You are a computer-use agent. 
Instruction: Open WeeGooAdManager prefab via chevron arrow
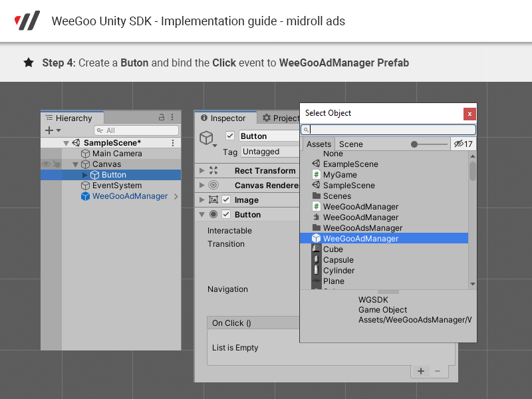coord(176,196)
